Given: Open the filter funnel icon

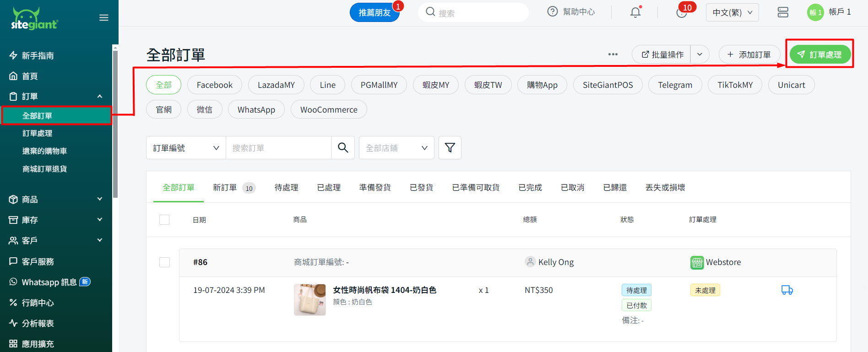Looking at the screenshot, I should coord(450,147).
